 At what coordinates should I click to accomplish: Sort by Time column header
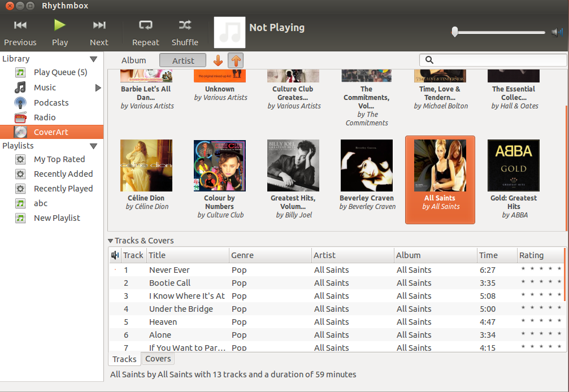pyautogui.click(x=497, y=255)
